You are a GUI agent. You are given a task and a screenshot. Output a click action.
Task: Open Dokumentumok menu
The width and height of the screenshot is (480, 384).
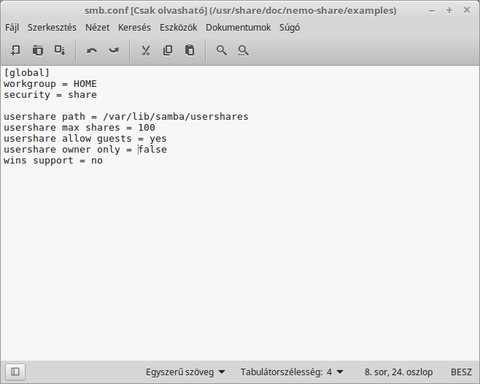pyautogui.click(x=238, y=28)
